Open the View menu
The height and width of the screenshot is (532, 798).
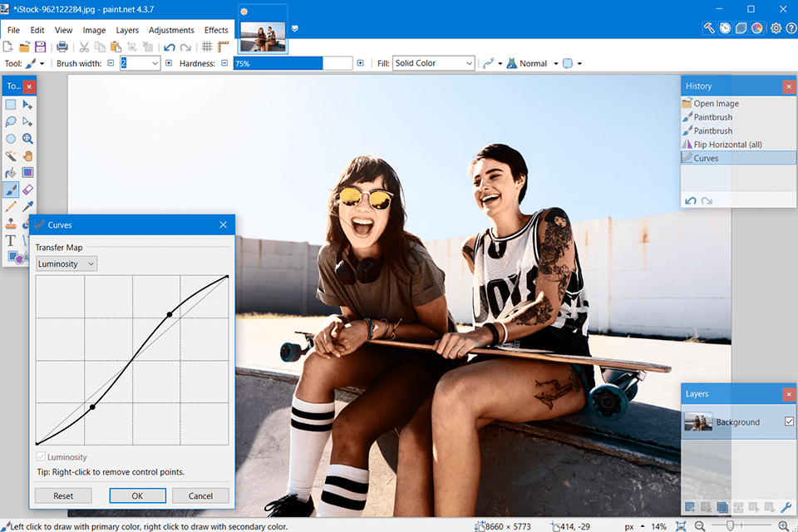[x=64, y=30]
